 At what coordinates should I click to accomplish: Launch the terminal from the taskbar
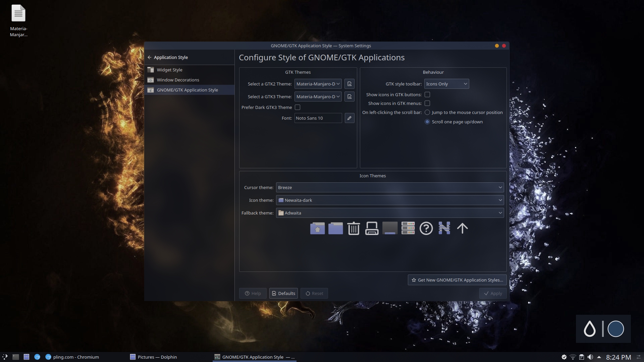pos(16,357)
